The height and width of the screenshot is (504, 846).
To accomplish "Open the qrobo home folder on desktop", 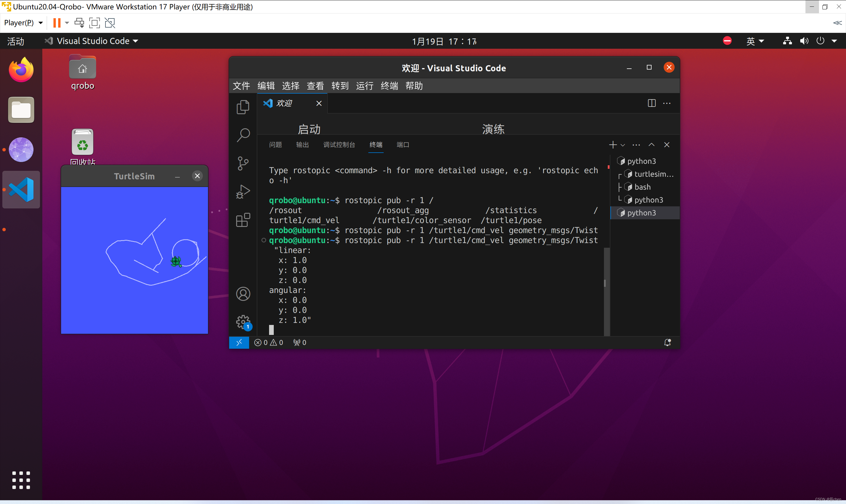I will pos(83,72).
